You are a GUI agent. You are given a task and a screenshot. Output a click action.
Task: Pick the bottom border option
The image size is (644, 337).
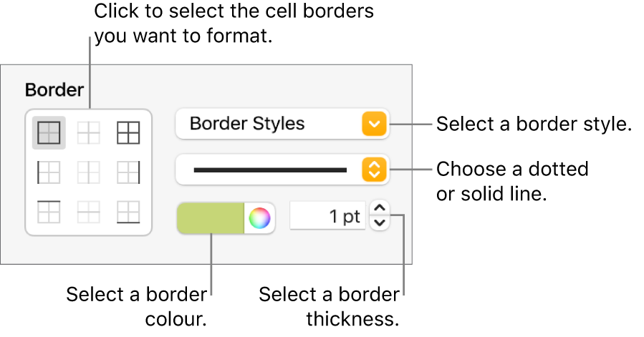pyautogui.click(x=129, y=212)
